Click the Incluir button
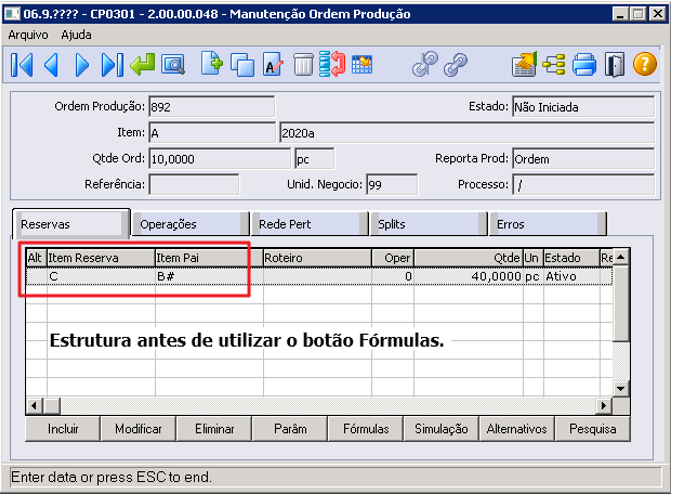 [x=63, y=429]
